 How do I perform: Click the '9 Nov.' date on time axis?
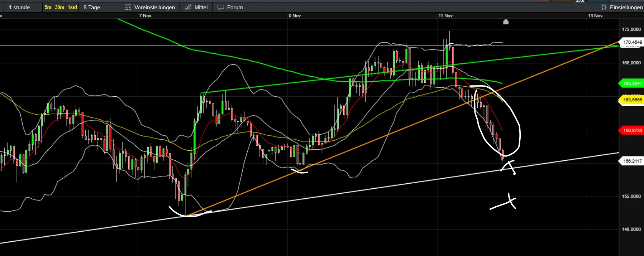click(295, 16)
